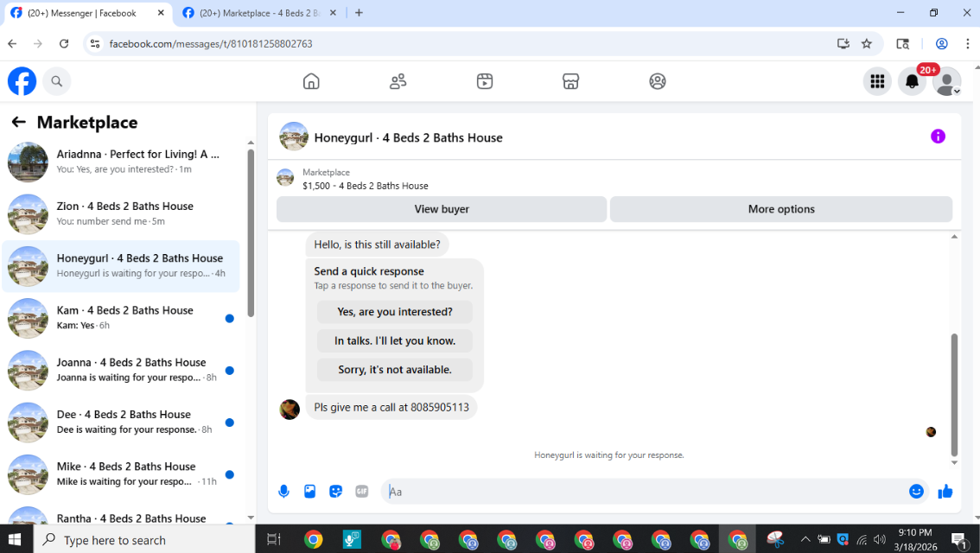Open the apps grid menu icon
The width and height of the screenshot is (980, 553).
pyautogui.click(x=877, y=81)
